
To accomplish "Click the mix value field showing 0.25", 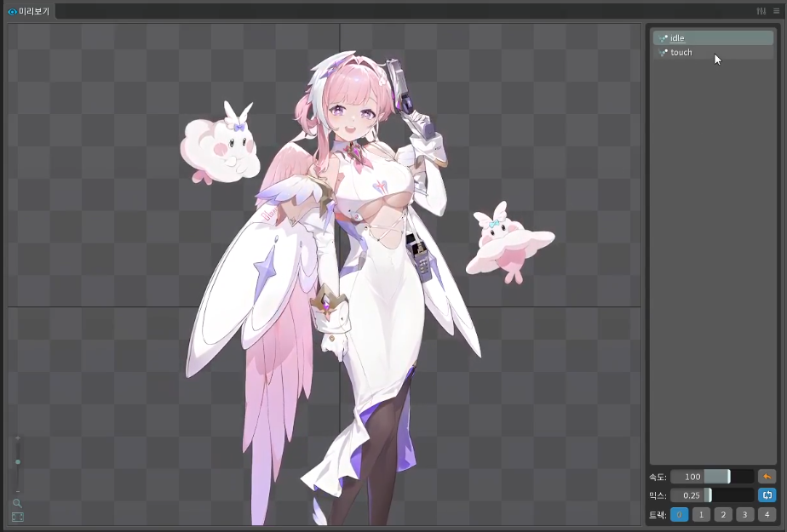I will 687,495.
